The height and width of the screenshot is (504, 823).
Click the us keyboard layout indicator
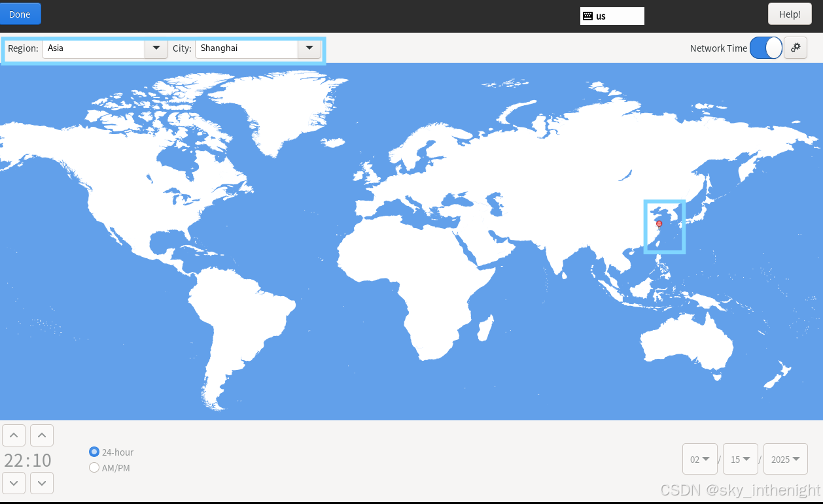[612, 16]
